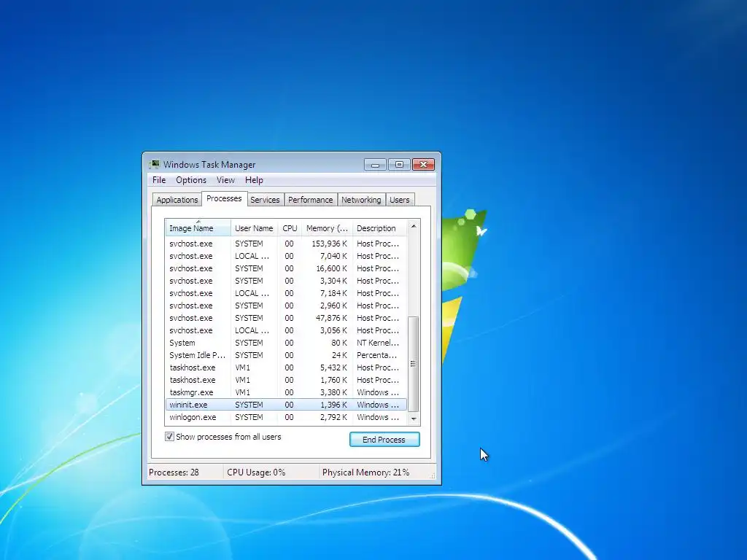Toggle Show processes from all users checkbox
747x560 pixels.
pos(169,437)
